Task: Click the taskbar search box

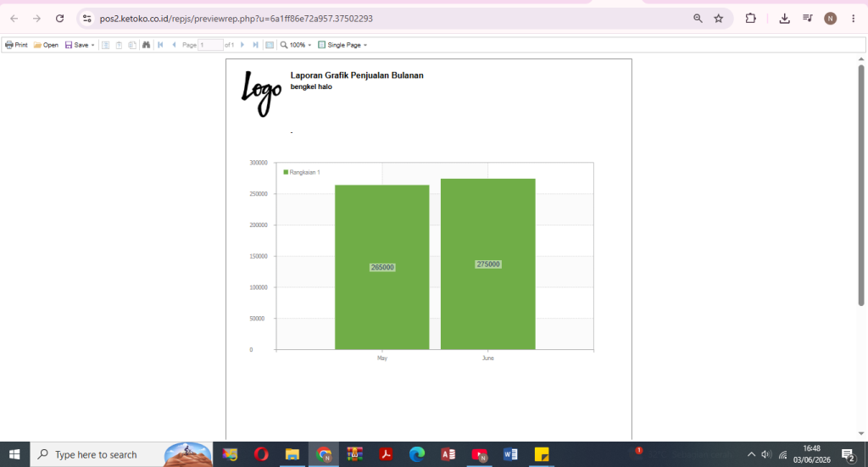Action: pos(122,454)
